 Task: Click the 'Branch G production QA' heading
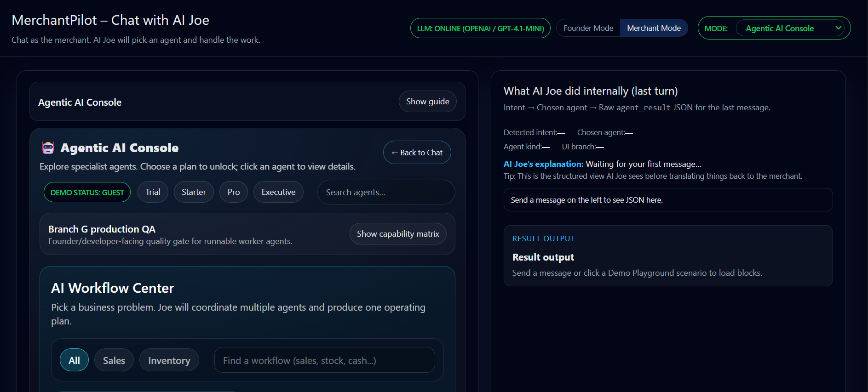[102, 229]
